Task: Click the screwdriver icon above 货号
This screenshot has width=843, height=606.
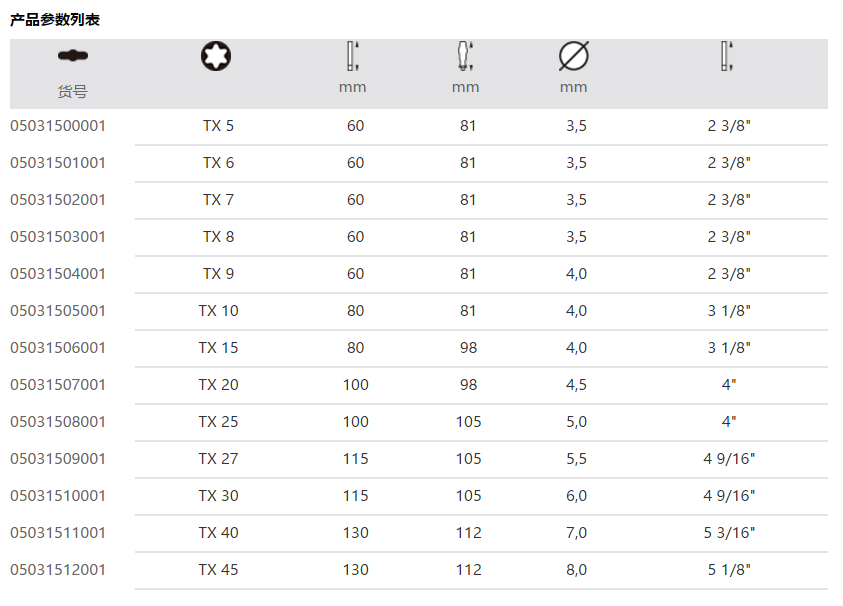Action: [x=73, y=55]
